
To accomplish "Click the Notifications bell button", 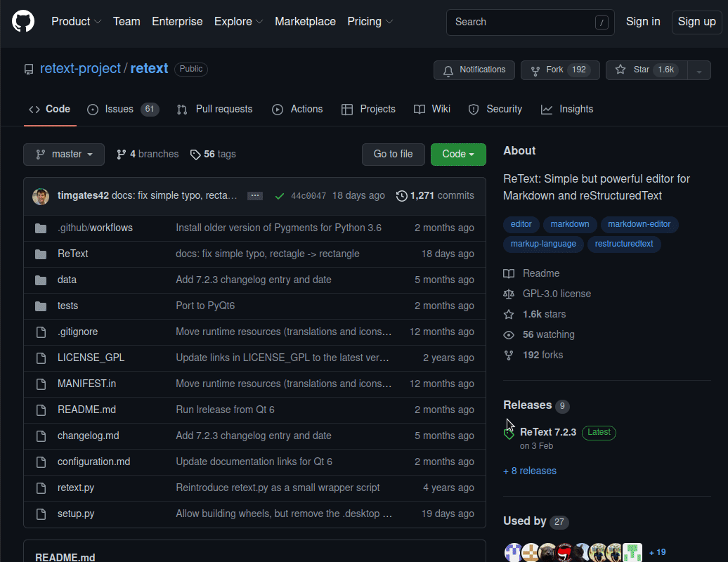I will [474, 70].
